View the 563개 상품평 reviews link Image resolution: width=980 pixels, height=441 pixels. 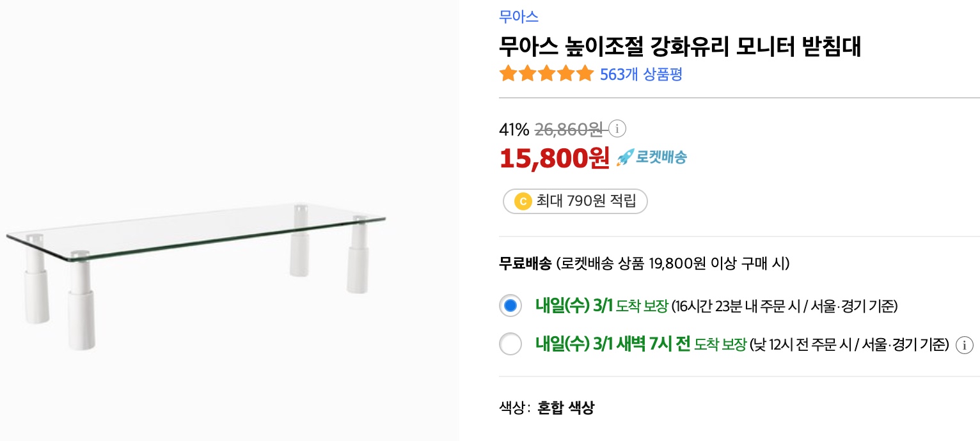coord(643,75)
